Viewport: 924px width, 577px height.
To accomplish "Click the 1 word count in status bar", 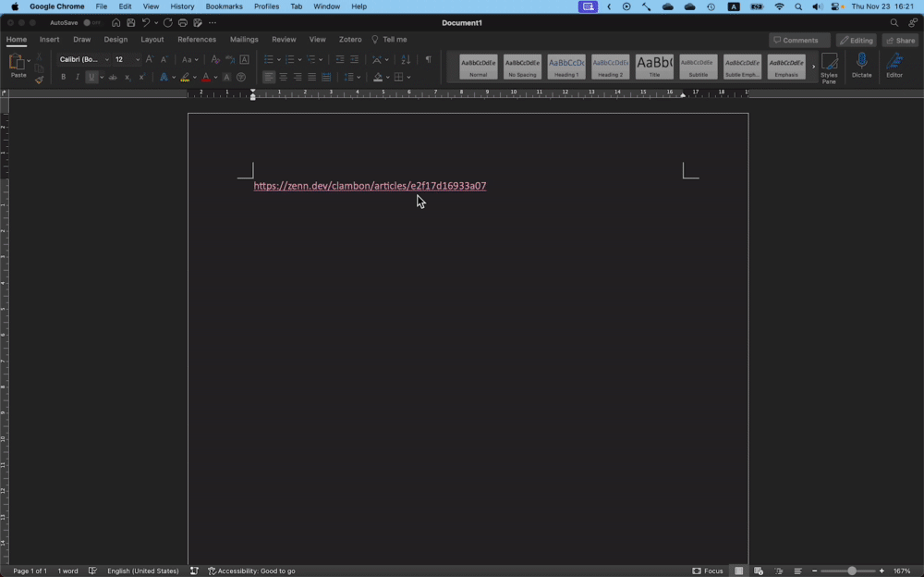I will (x=67, y=571).
